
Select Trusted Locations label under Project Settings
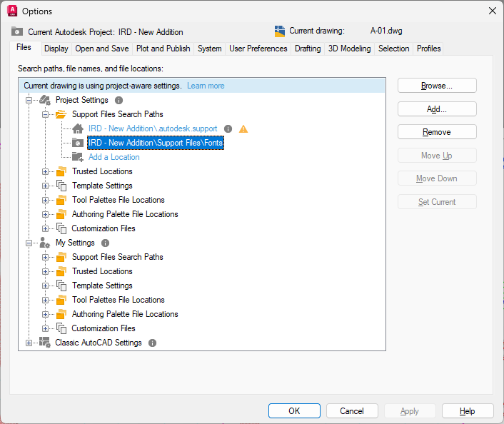coord(102,171)
